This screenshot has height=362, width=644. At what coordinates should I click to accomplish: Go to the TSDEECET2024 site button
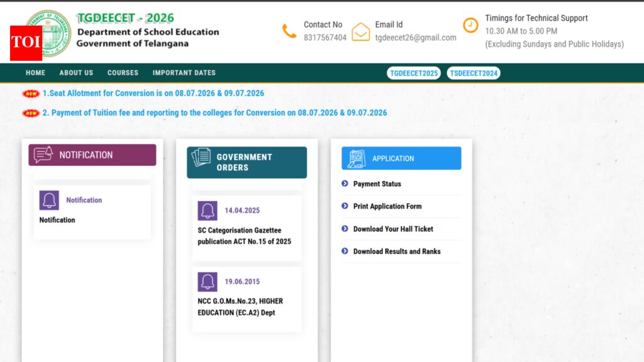(x=474, y=73)
